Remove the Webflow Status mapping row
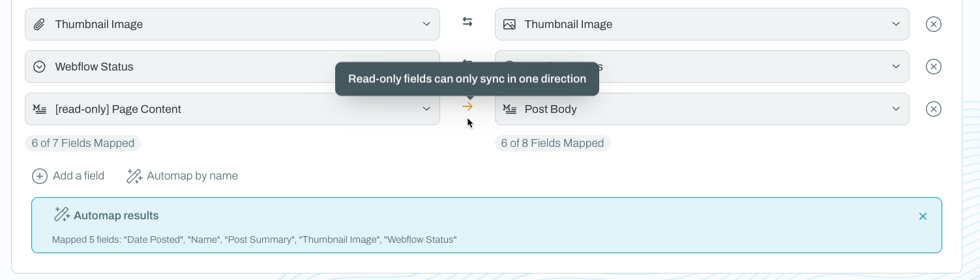This screenshot has width=980, height=280. point(934,67)
